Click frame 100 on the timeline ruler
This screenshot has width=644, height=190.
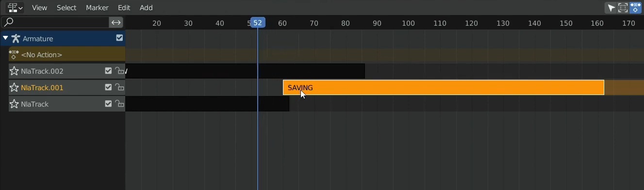point(409,23)
